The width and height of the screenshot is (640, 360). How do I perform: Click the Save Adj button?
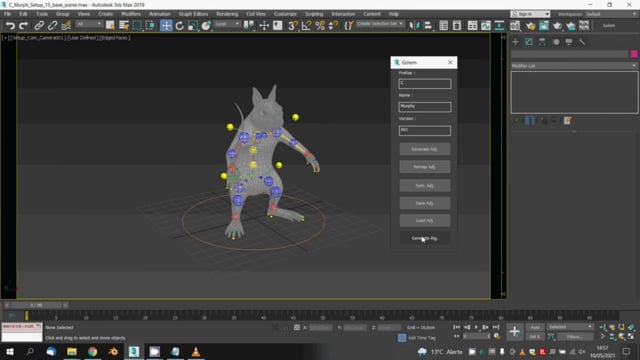(424, 203)
